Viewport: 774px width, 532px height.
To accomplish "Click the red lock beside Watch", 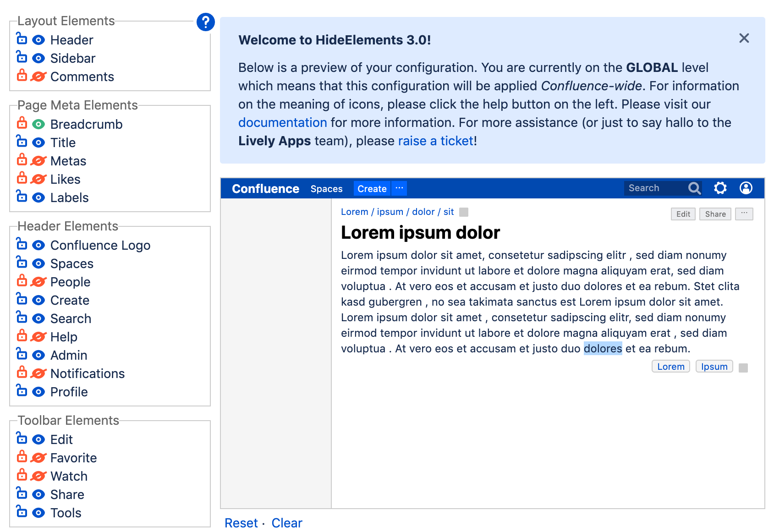I will point(22,475).
